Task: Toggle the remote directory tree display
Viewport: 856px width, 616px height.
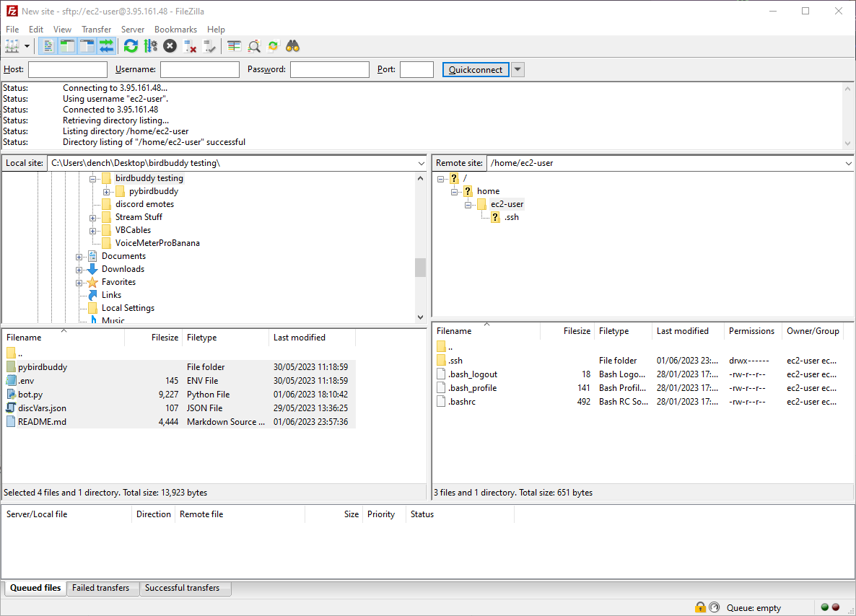Action: click(x=87, y=46)
